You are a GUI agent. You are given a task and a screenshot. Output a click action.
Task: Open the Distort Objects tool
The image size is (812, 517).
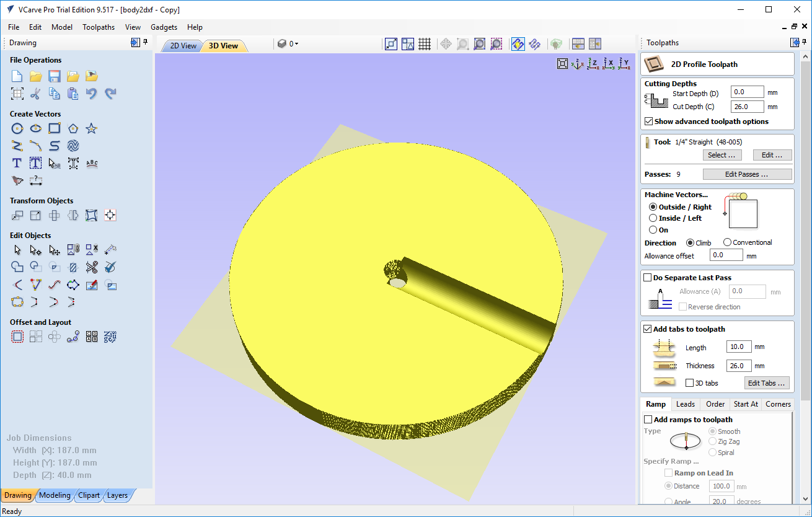point(92,215)
